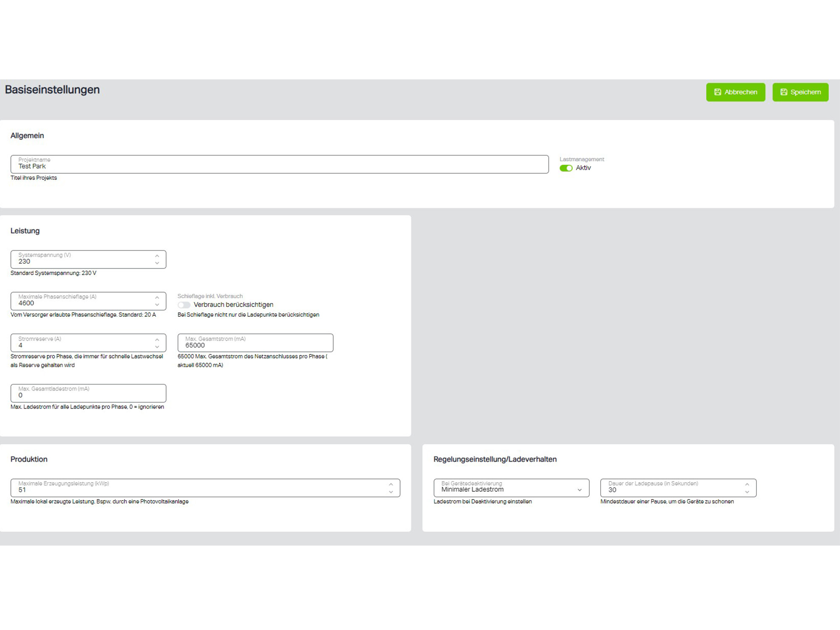This screenshot has height=630, width=840.
Task: Decrease Systemspannung with down arrow
Action: (157, 263)
